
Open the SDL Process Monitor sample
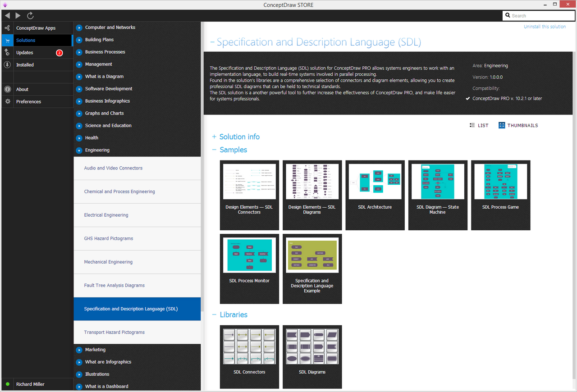pyautogui.click(x=249, y=269)
